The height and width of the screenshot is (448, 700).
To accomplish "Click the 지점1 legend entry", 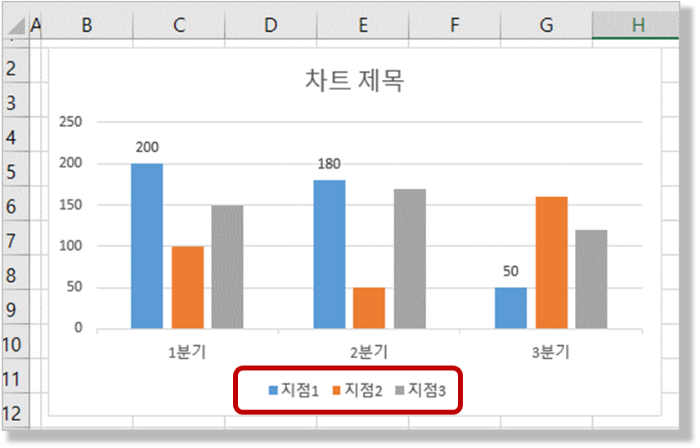I will pos(294,390).
